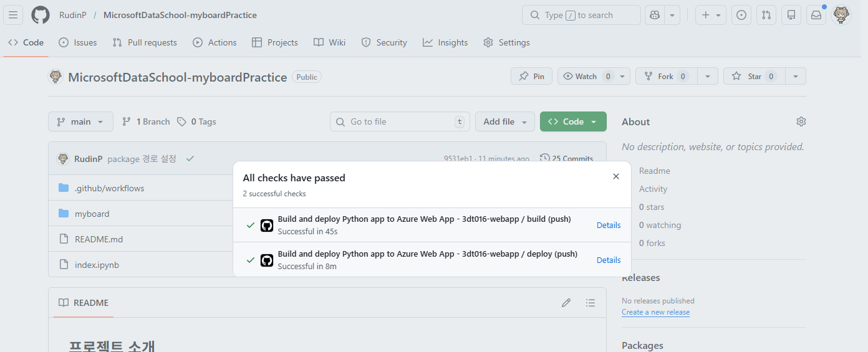Open the Watch dropdown button
868x352 pixels.
click(x=594, y=76)
